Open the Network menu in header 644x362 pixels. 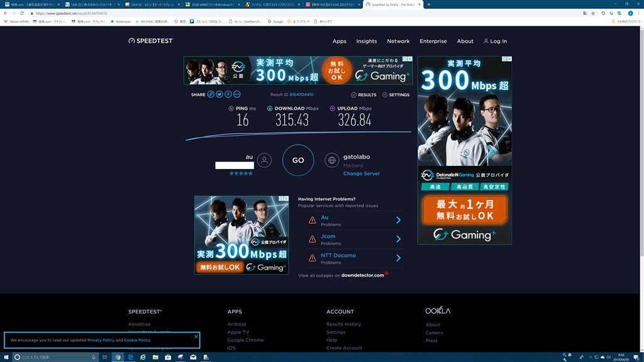click(x=398, y=41)
